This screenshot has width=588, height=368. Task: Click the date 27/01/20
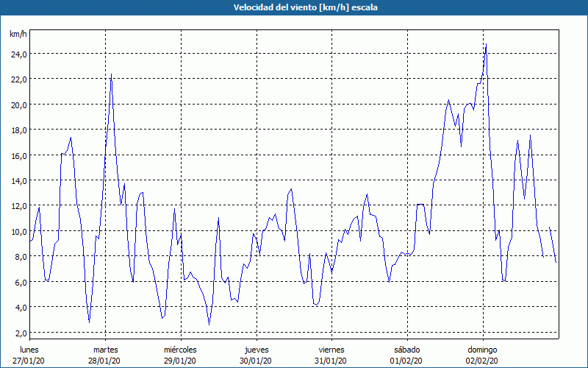pyautogui.click(x=29, y=361)
